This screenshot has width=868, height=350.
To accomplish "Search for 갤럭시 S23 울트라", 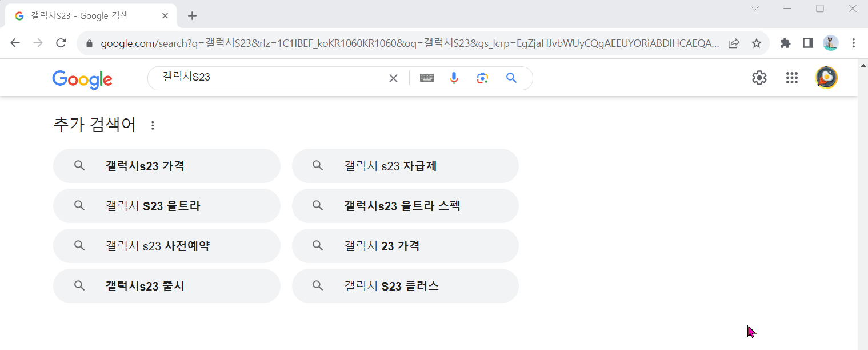I will [x=167, y=206].
